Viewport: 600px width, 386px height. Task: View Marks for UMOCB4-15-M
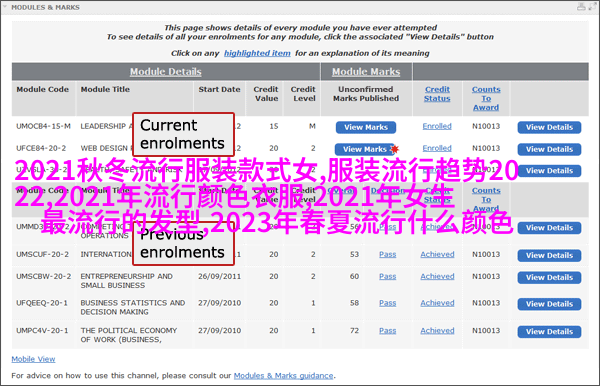tap(366, 127)
